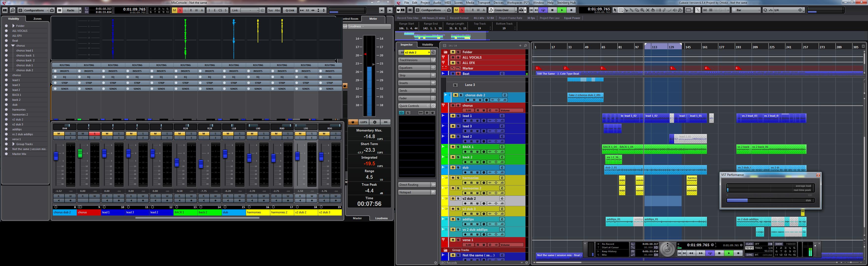This screenshot has height=266, width=868.
Task: Click the SENDS button on first channel
Action: [x=65, y=89]
